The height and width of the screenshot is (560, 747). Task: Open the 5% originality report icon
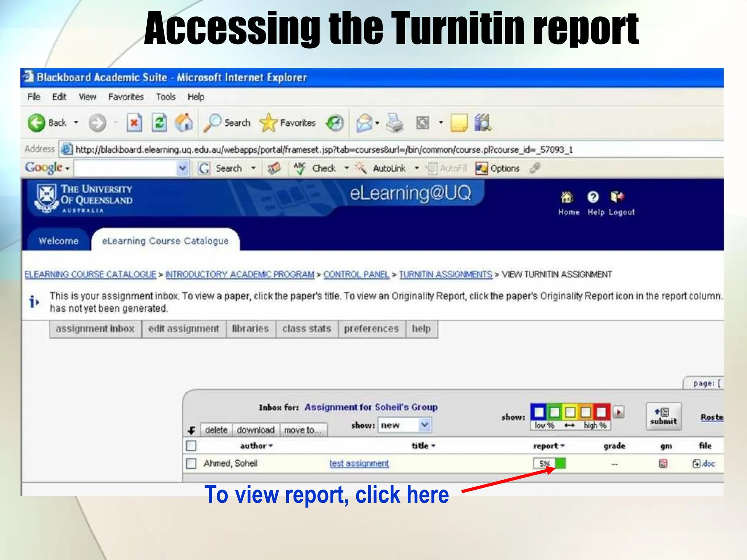click(x=549, y=463)
